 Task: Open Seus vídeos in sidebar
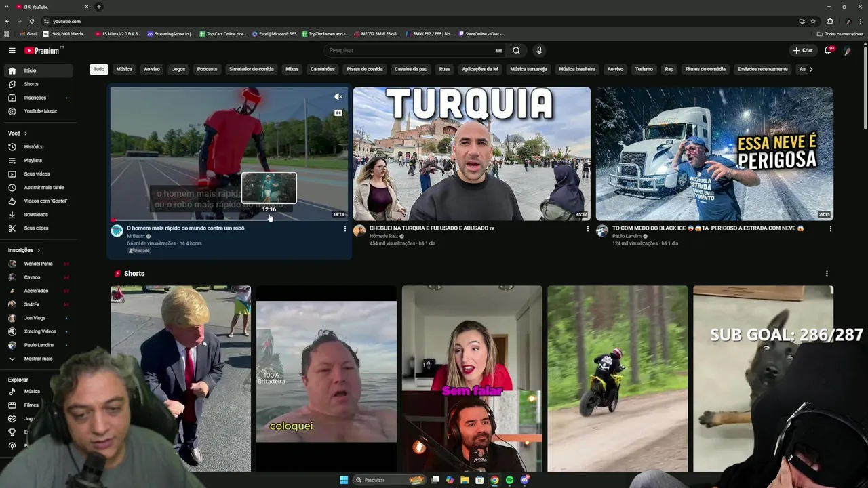point(39,174)
